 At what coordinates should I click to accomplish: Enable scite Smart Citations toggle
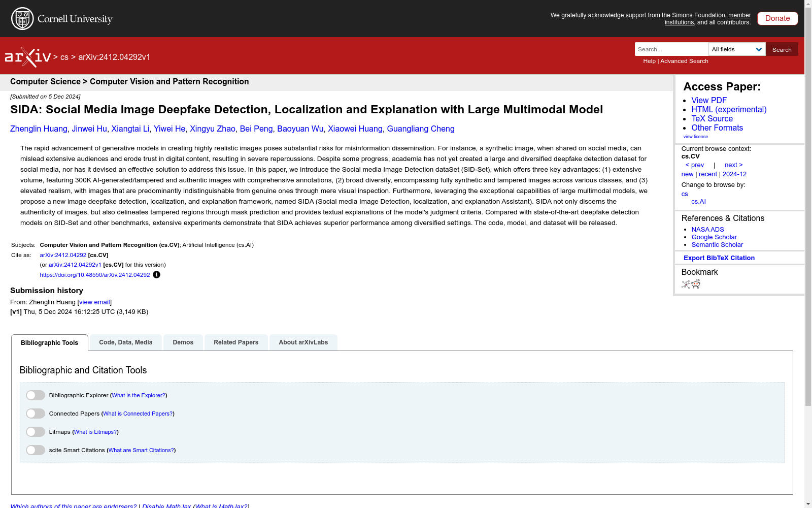(36, 450)
